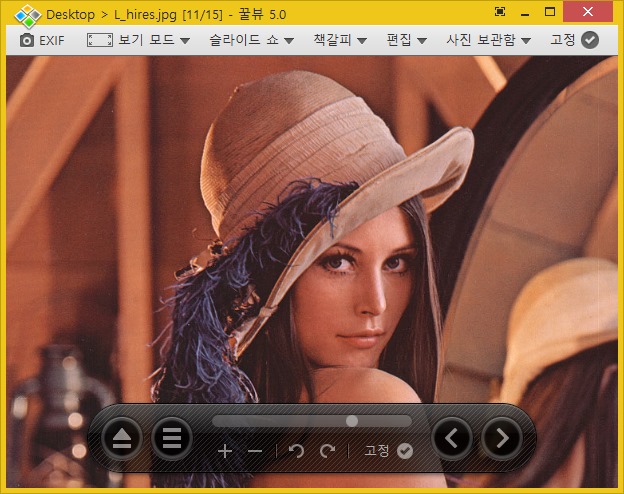Zoom in with the plus icon
Image resolution: width=624 pixels, height=494 pixels.
point(225,451)
